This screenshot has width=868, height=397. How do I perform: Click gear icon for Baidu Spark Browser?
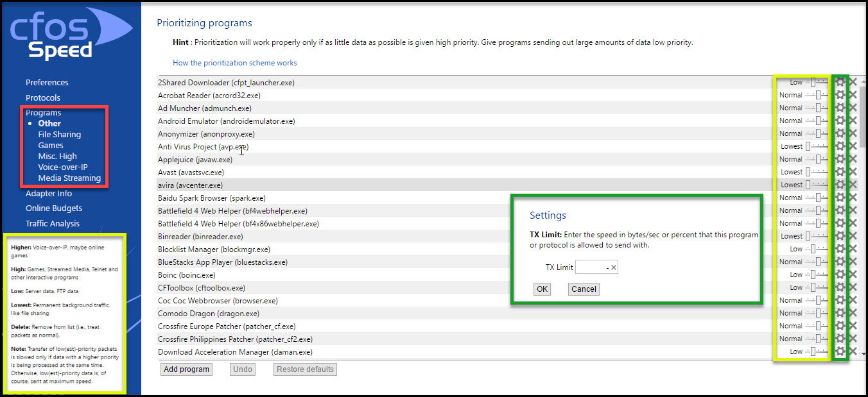840,198
